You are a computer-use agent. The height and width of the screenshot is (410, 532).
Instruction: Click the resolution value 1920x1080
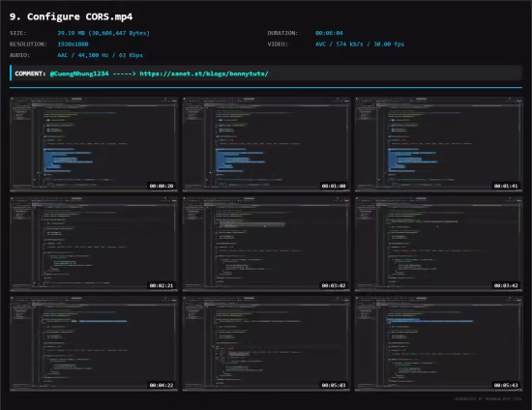pos(73,44)
